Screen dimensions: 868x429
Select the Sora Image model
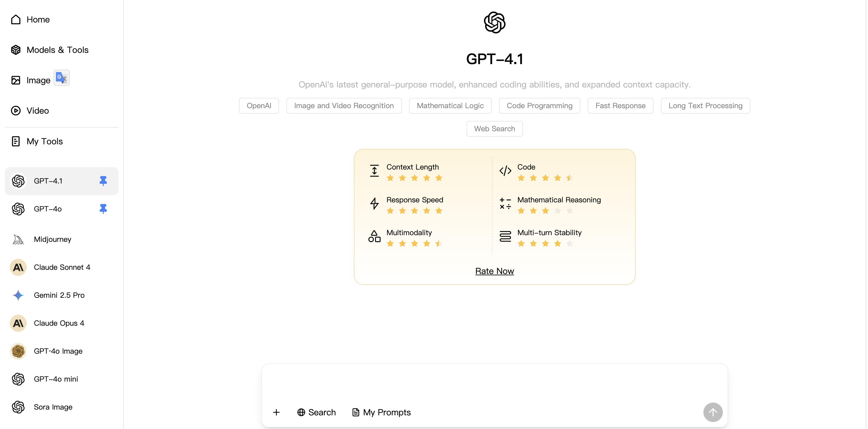tap(53, 407)
